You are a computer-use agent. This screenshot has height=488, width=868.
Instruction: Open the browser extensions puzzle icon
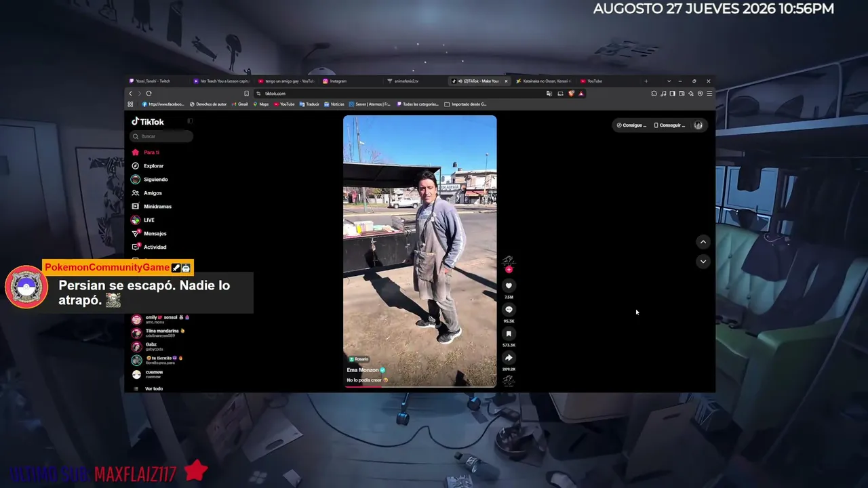click(x=654, y=94)
